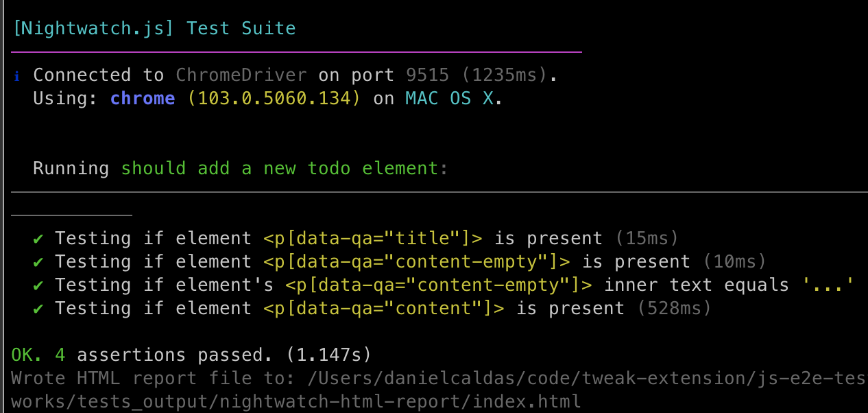Click the "should add a new todo element" test name

[285, 169]
